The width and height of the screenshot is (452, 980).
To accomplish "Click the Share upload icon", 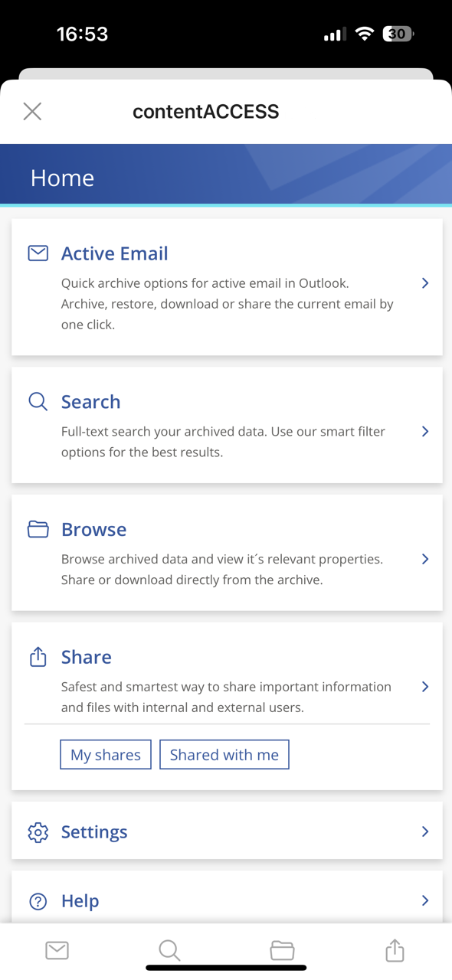I will tap(38, 656).
